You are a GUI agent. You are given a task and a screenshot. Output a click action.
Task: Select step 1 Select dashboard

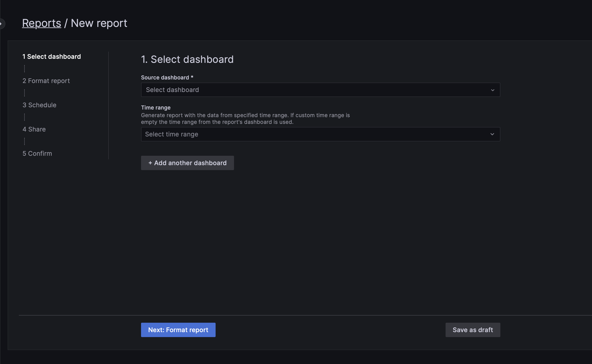51,56
